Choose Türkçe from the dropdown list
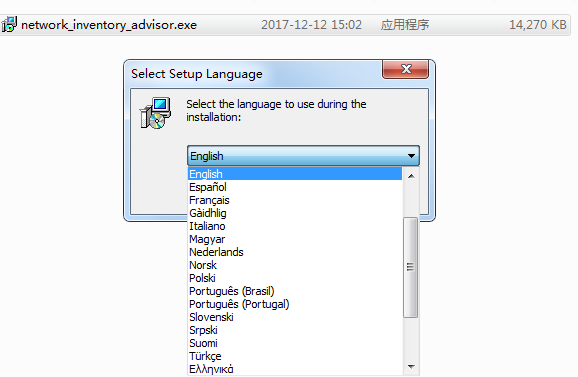Image resolution: width=578 pixels, height=377 pixels. pyautogui.click(x=295, y=356)
